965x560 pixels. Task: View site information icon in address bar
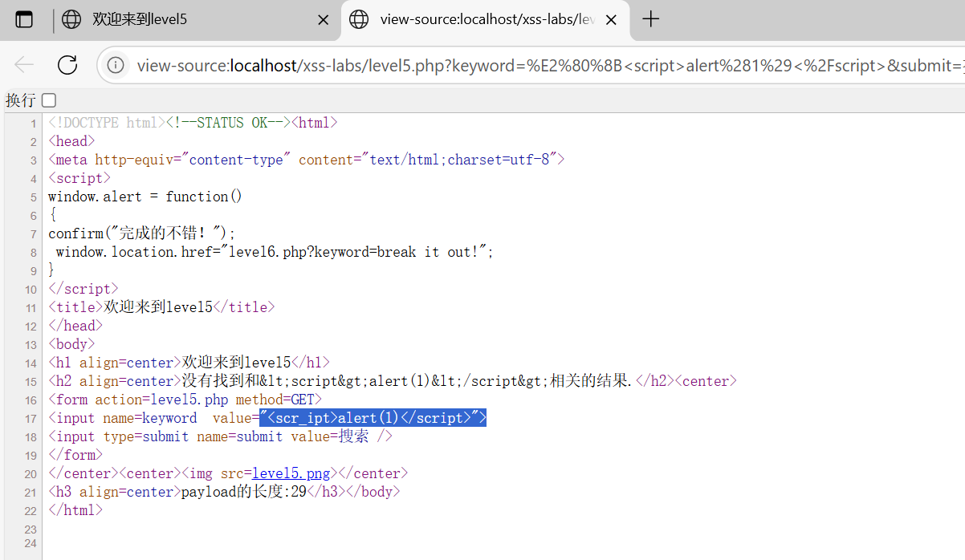coord(116,65)
